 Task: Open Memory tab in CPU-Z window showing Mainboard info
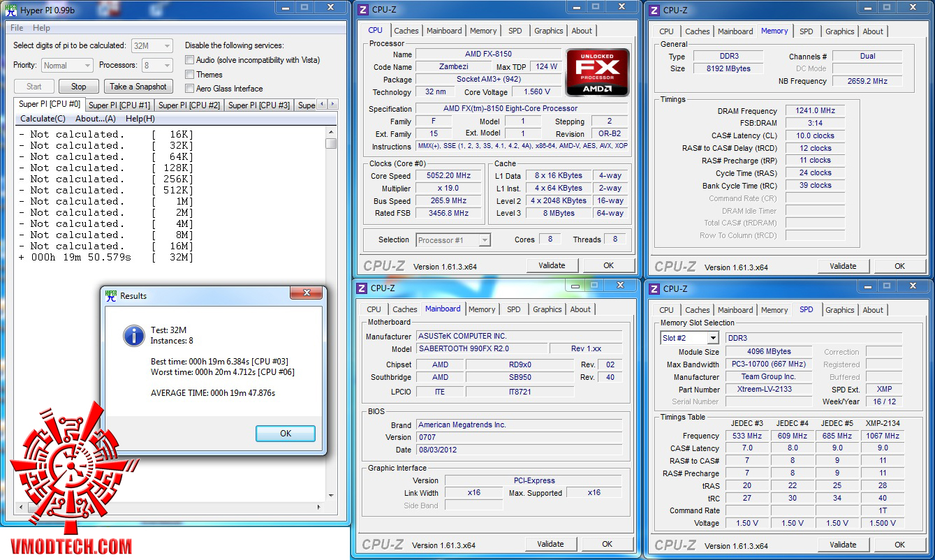482,309
